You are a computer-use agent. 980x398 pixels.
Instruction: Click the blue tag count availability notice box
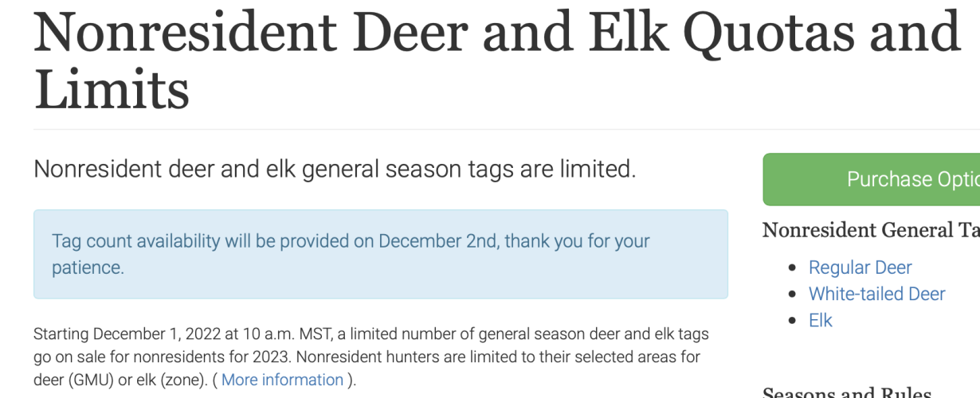tap(381, 254)
